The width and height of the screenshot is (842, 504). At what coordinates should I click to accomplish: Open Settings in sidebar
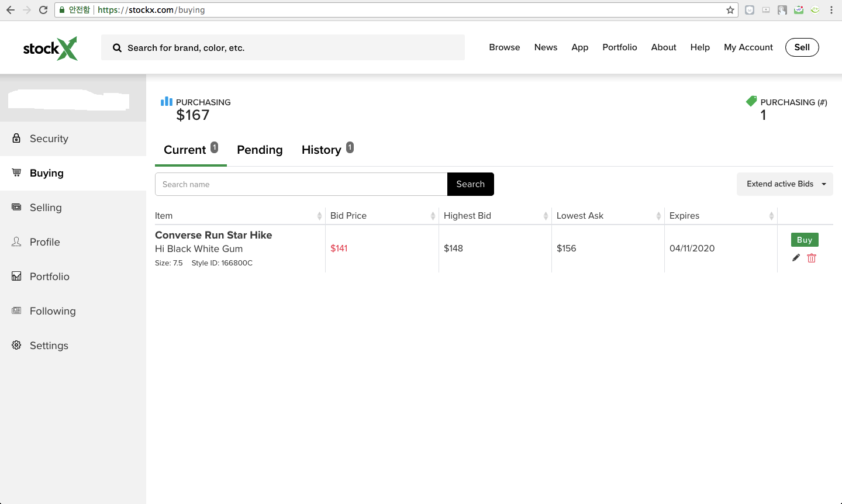click(73, 346)
